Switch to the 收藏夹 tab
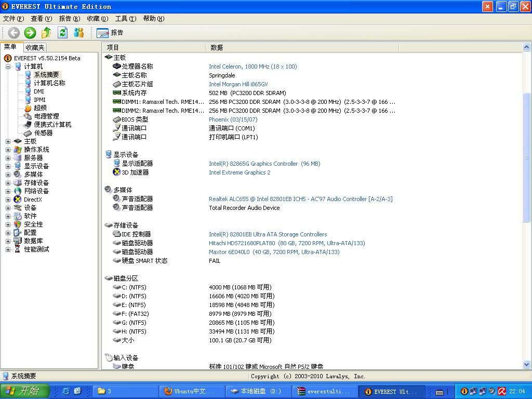 [35, 47]
